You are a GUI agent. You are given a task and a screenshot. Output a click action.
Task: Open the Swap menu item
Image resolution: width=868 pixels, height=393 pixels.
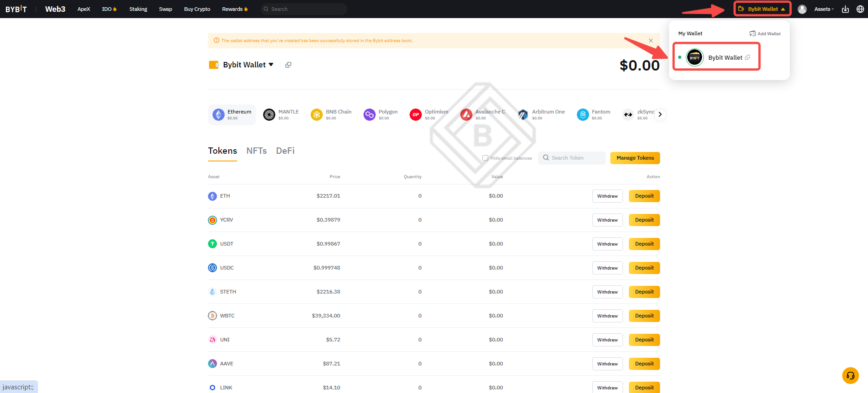[x=165, y=9]
